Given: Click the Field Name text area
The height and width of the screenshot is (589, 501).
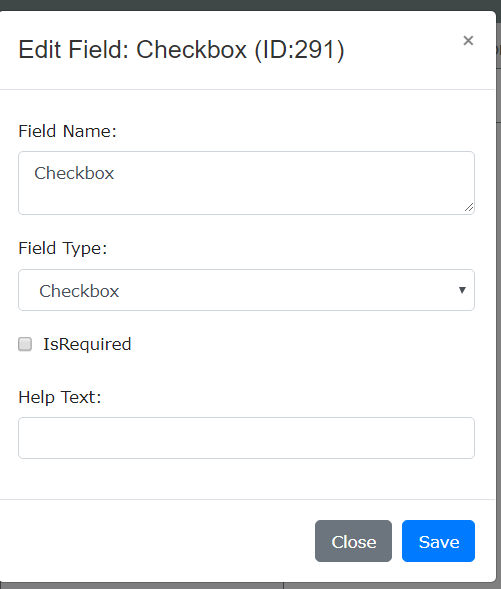Looking at the screenshot, I should [246, 183].
